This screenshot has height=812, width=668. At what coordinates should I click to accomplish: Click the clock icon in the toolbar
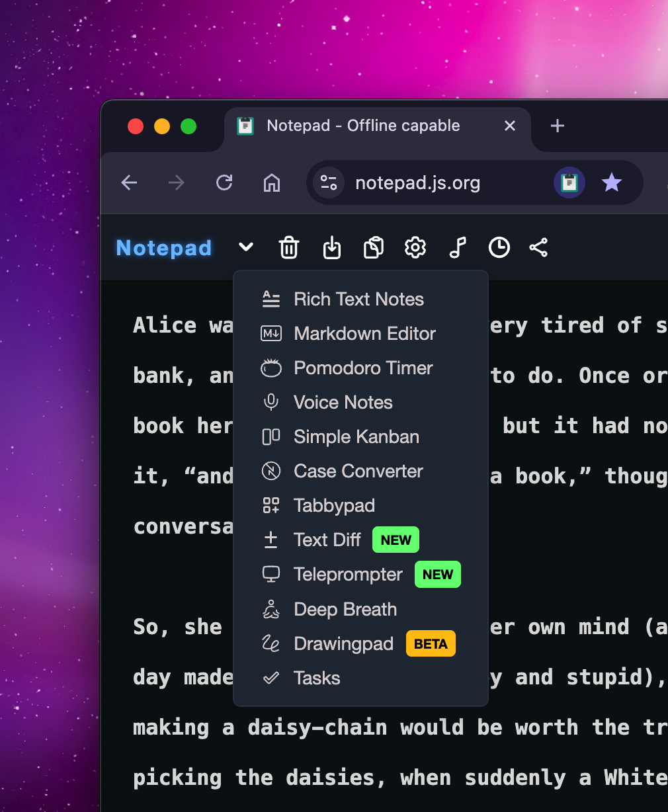point(499,248)
